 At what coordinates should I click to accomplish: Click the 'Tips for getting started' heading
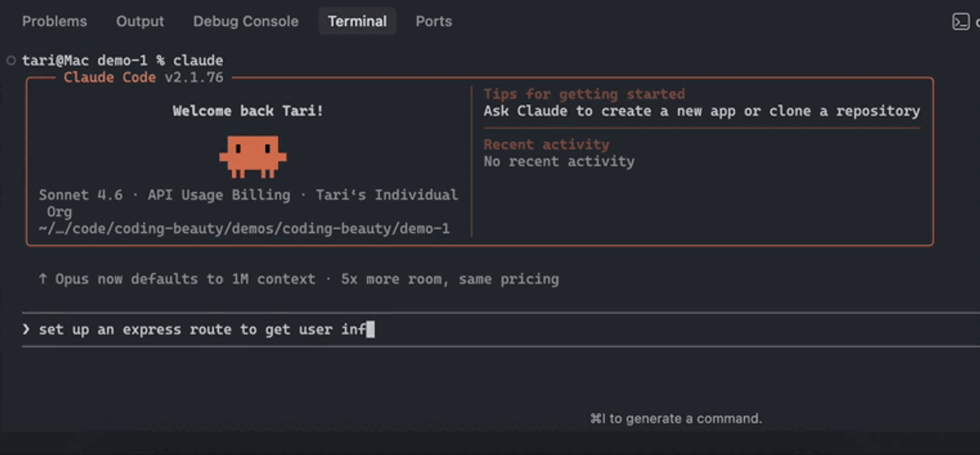click(x=584, y=94)
